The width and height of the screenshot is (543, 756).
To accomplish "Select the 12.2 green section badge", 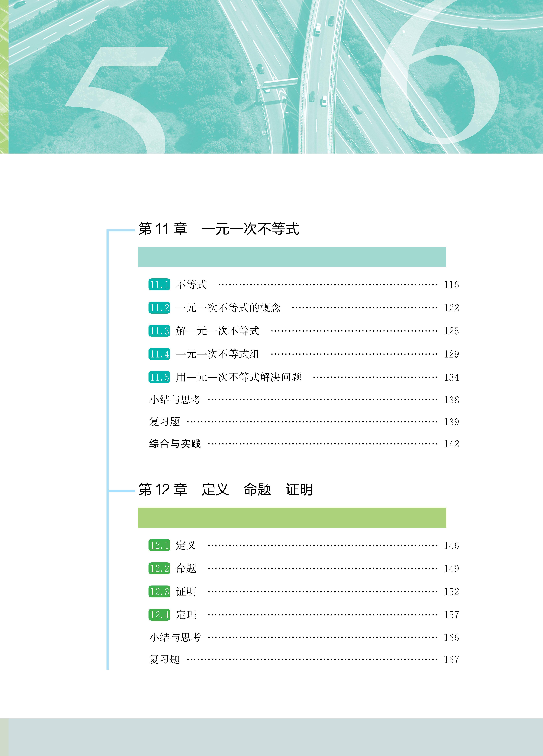I will coord(159,568).
